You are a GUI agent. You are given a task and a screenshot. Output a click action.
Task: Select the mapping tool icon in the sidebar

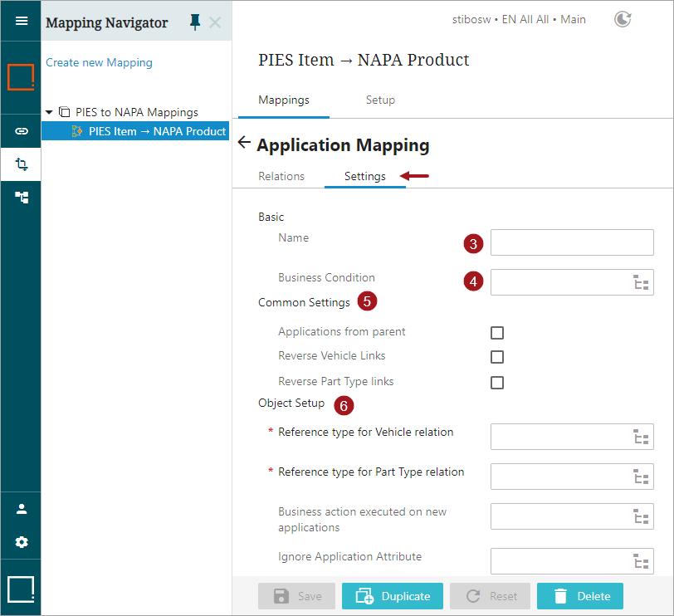22,164
